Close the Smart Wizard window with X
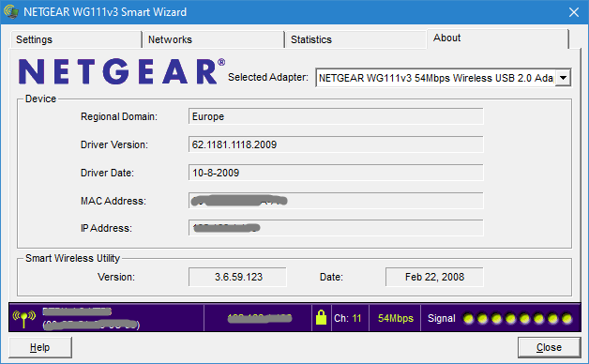The height and width of the screenshot is (364, 589). 574,12
